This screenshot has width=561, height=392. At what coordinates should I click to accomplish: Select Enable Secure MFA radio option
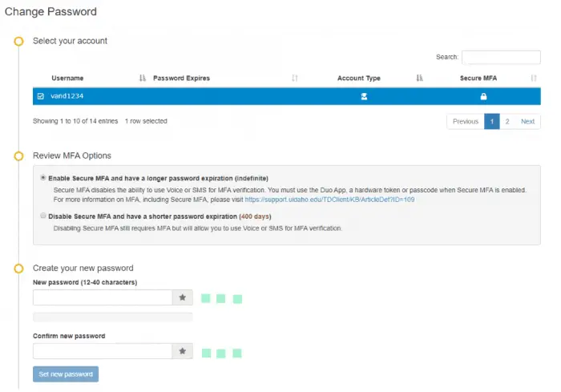pos(43,177)
